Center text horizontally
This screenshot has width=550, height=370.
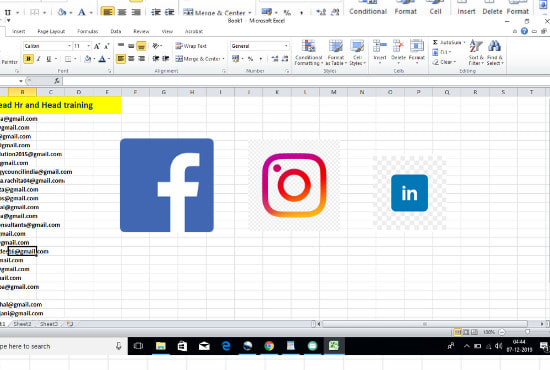131,59
